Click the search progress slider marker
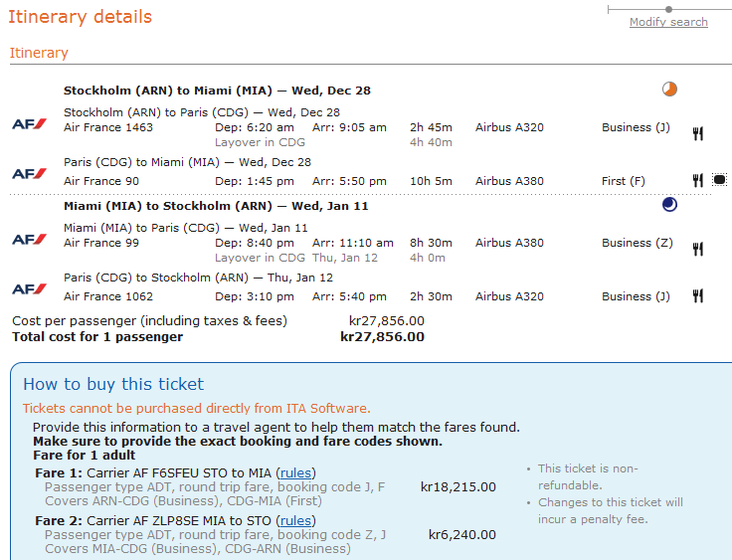732x560 pixels. (669, 9)
